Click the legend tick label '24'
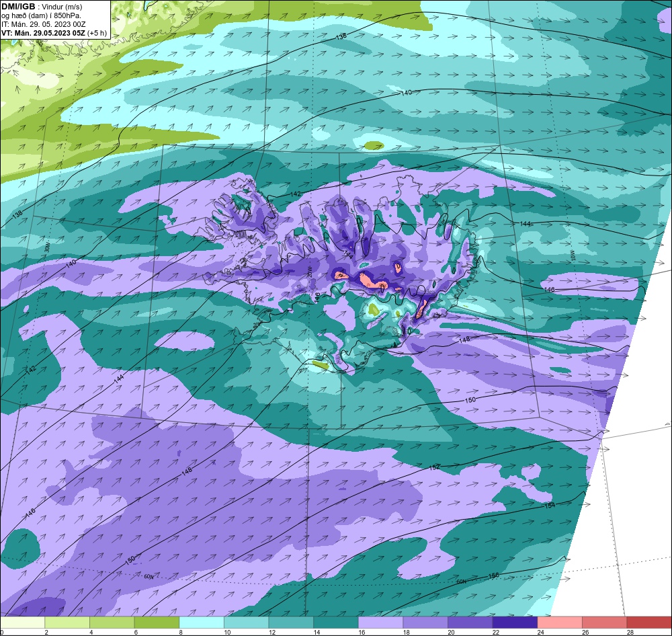Viewport: 672px width, 636px height. (x=541, y=632)
